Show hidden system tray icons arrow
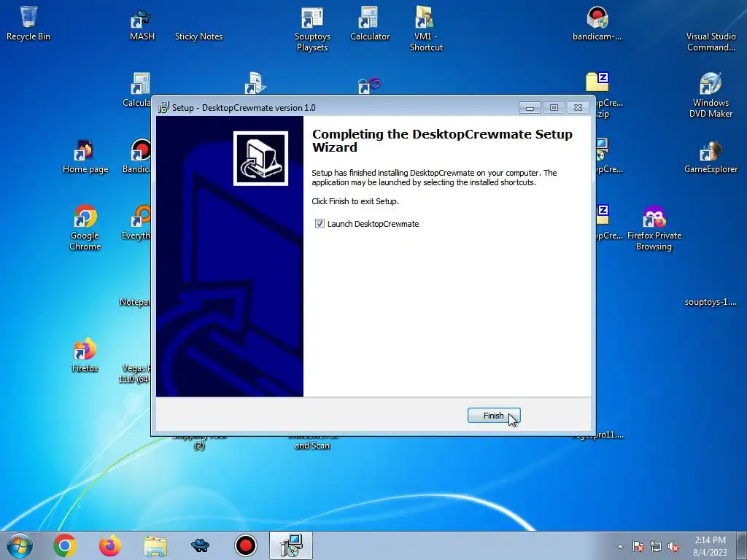The image size is (747, 560). [x=620, y=546]
